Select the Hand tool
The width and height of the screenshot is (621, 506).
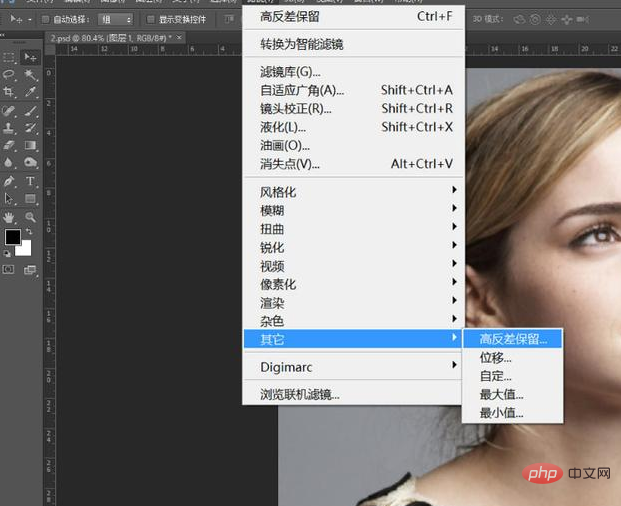(9, 217)
